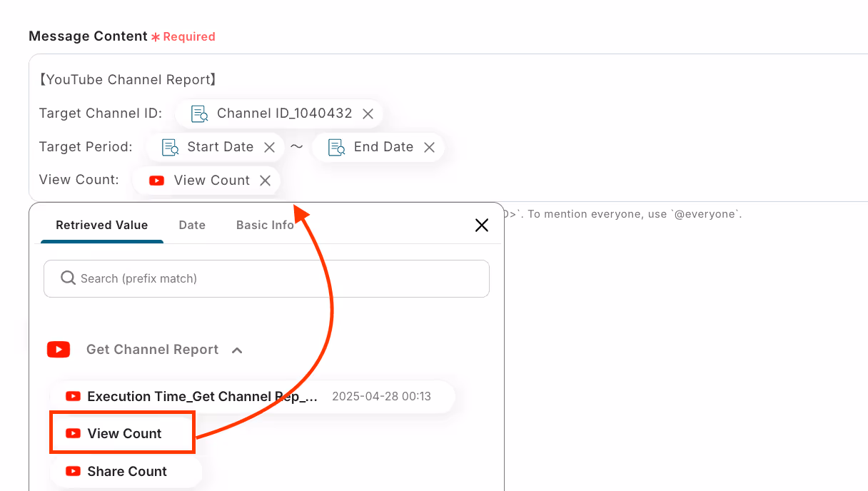
Task: Click the Channel ID_1040432 chip label
Action: 285,113
